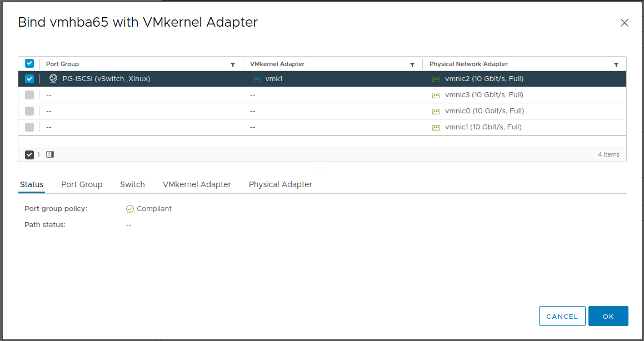Click the PG-ISCSI port group globe icon
The image size is (644, 341).
point(53,79)
